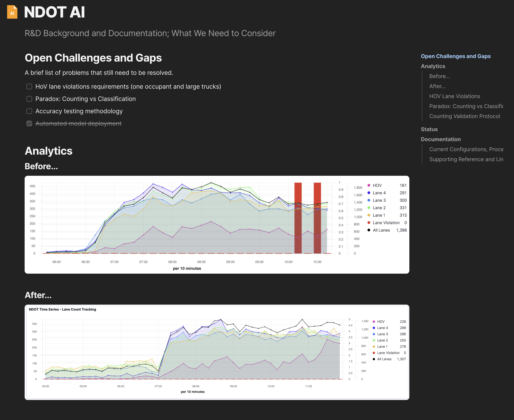Toggle the HOV legend dot in After chart
514x420 pixels.
pyautogui.click(x=374, y=321)
